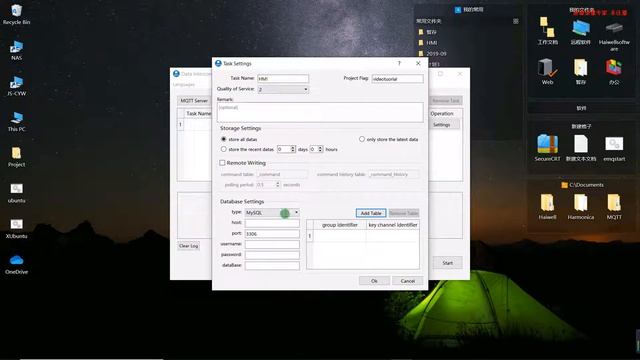
Task: Click Cancel in Task Settings
Action: tap(407, 281)
